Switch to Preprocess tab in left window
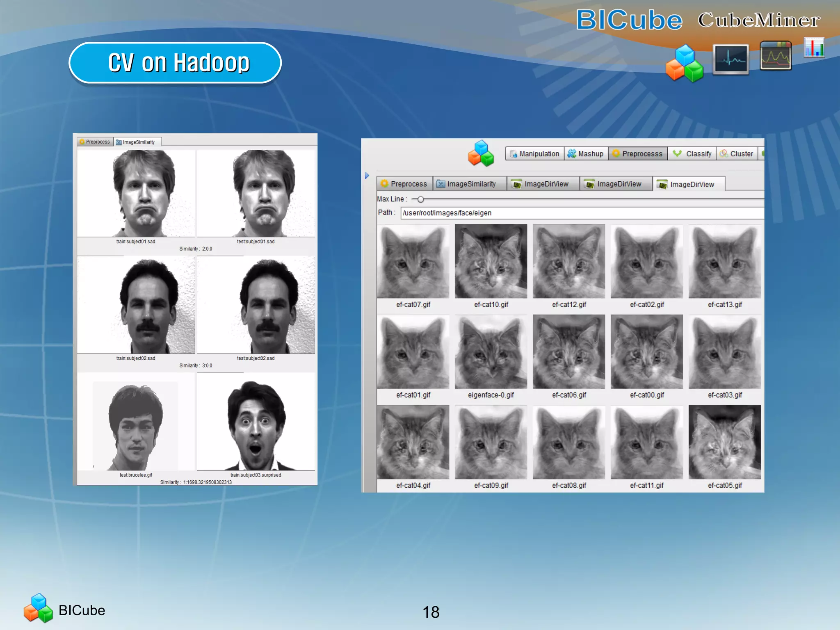The image size is (840, 630). [95, 142]
